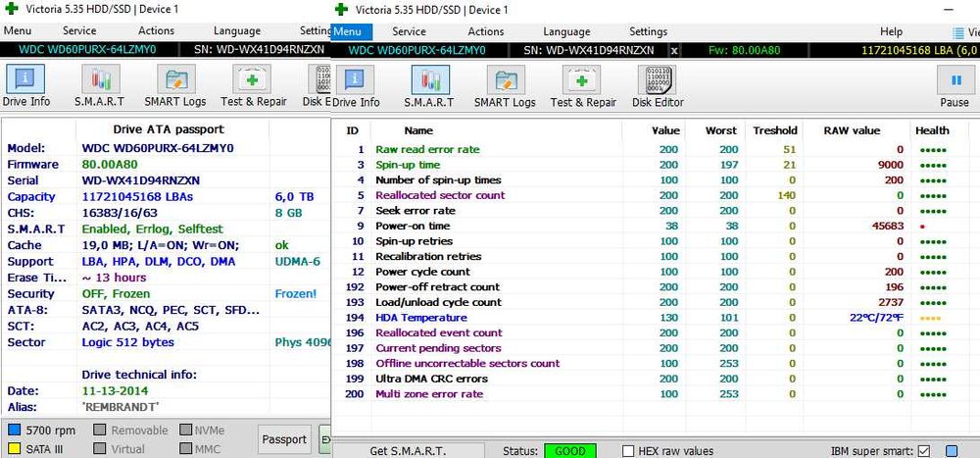This screenshot has width=980, height=458.
Task: Open Service in the left window menu bar
Action: pos(79,30)
